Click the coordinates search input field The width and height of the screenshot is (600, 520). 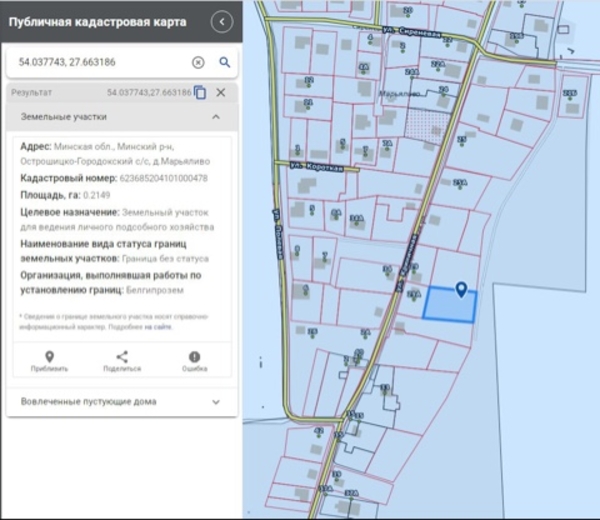tap(100, 62)
